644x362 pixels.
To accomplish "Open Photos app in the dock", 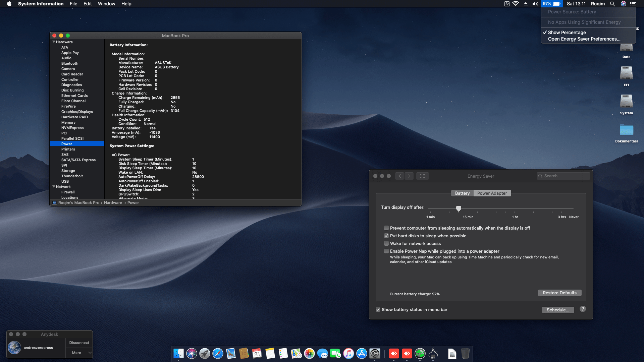I will (x=309, y=353).
